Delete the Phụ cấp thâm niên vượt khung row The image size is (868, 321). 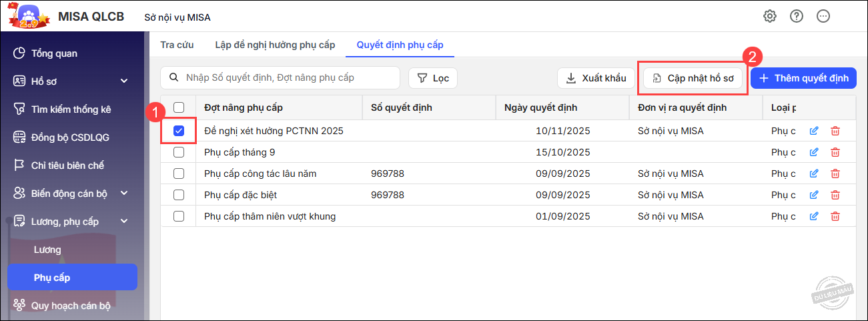(x=835, y=216)
